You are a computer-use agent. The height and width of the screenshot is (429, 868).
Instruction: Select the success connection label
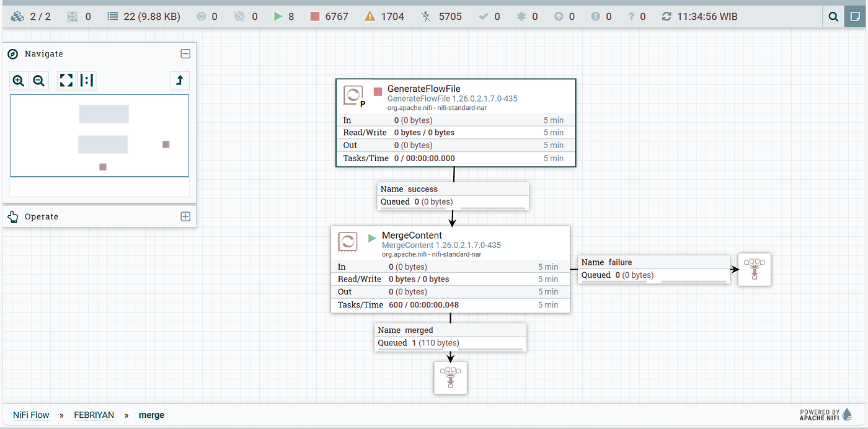453,196
